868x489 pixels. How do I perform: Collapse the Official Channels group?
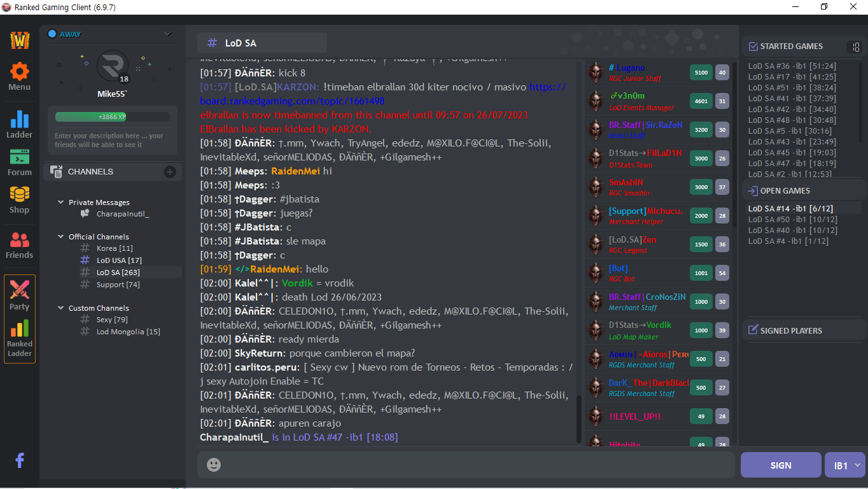tap(60, 237)
